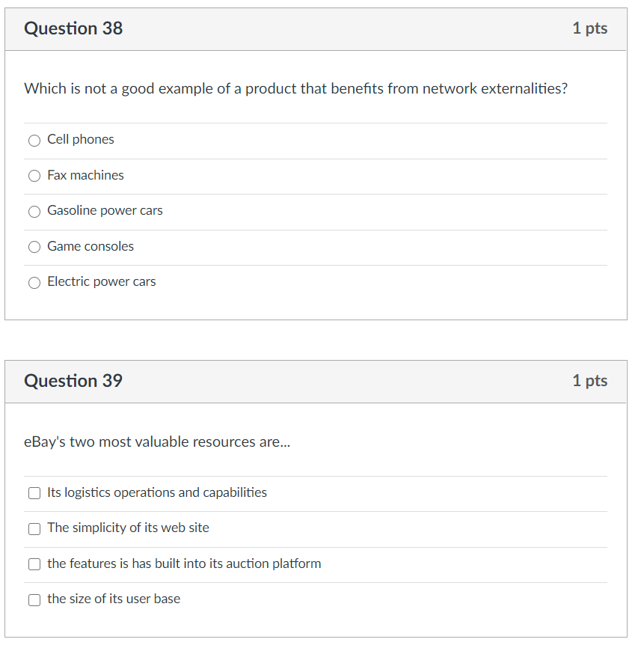The image size is (644, 666).
Task: Click the Cell phones answer text label
Action: pos(80,139)
